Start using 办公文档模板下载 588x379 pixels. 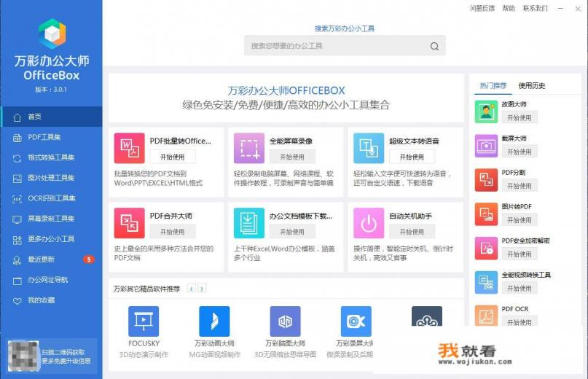point(292,232)
